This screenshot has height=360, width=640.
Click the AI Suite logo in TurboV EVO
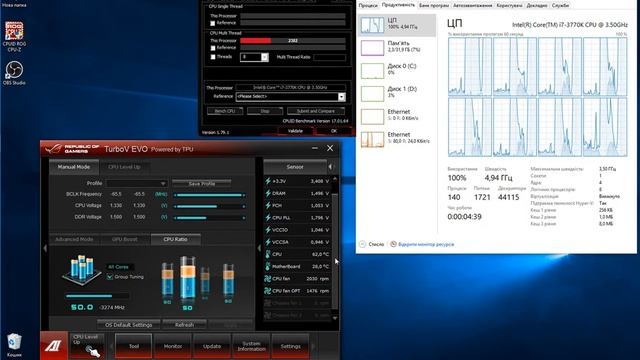(53, 346)
